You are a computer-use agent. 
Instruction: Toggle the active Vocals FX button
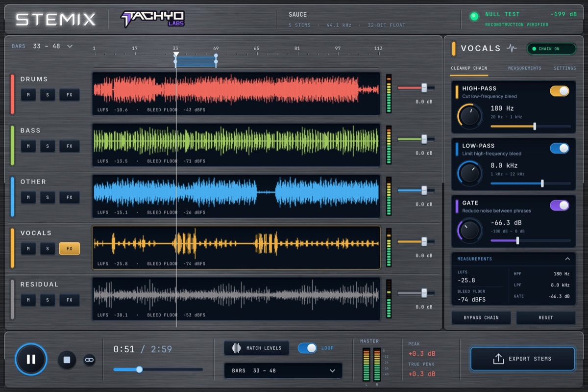[70, 249]
